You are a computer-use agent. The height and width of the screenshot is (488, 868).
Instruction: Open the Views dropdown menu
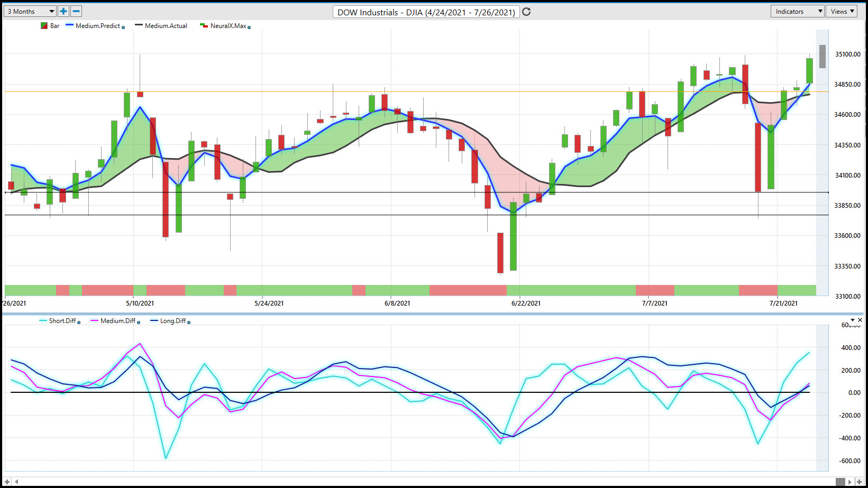click(842, 11)
